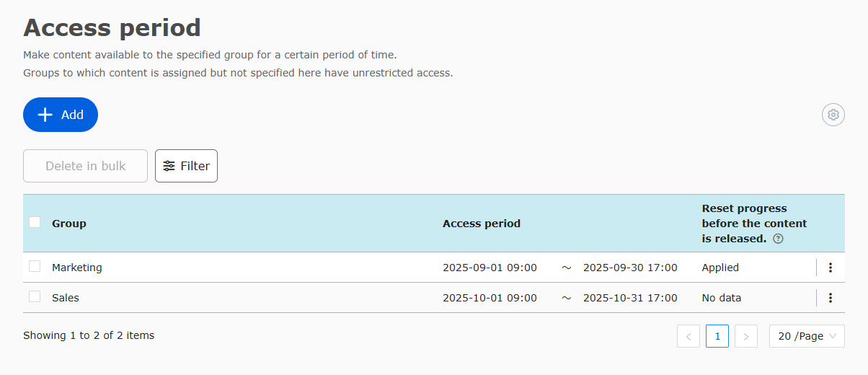Click the Delete in bulk button
The width and height of the screenshot is (868, 375).
pyautogui.click(x=85, y=166)
